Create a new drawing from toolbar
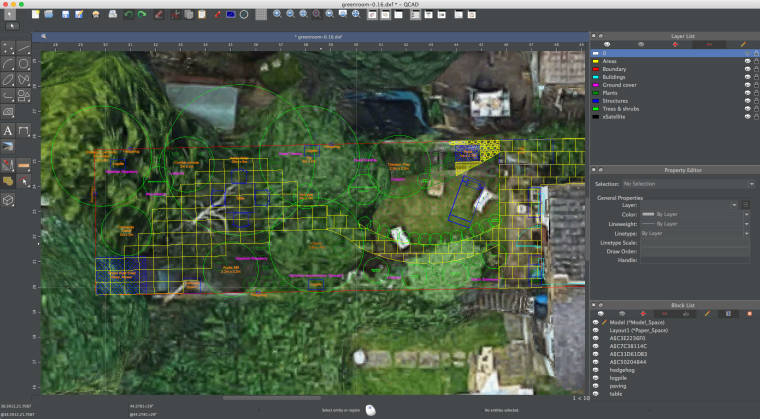The width and height of the screenshot is (760, 419). click(35, 15)
